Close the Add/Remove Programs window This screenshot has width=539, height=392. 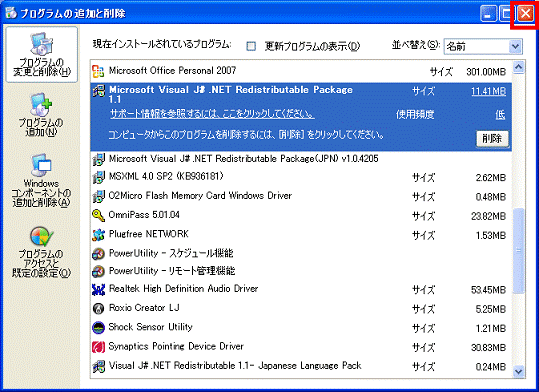point(525,14)
